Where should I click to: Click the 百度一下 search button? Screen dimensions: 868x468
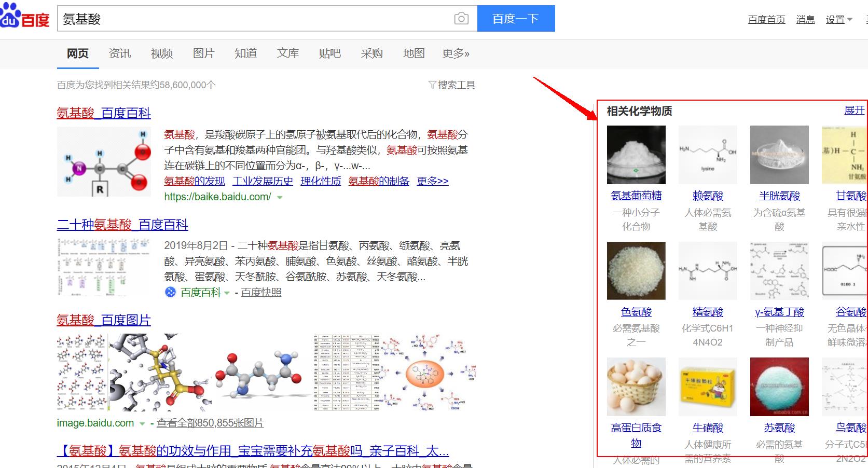pos(516,19)
